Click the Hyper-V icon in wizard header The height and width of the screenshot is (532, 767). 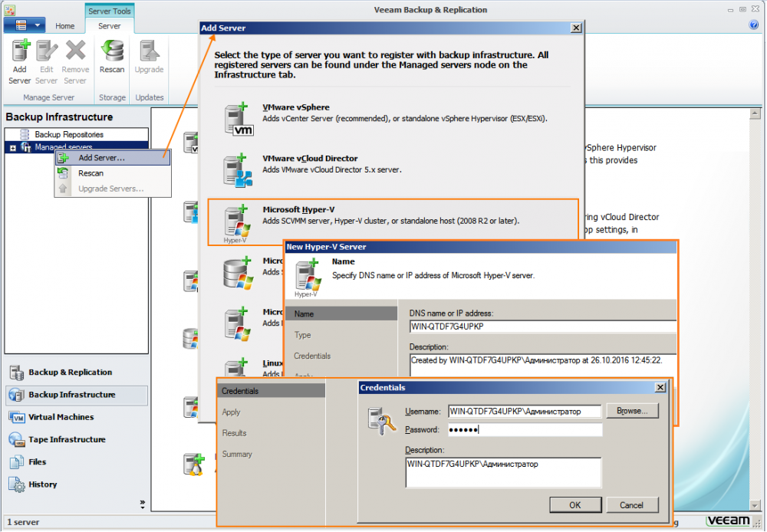(x=308, y=278)
